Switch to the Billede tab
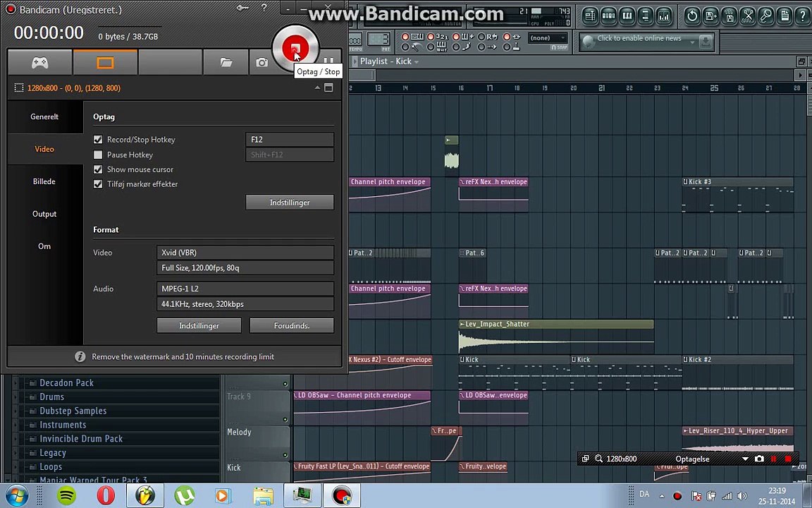This screenshot has height=508, width=812. [x=44, y=181]
